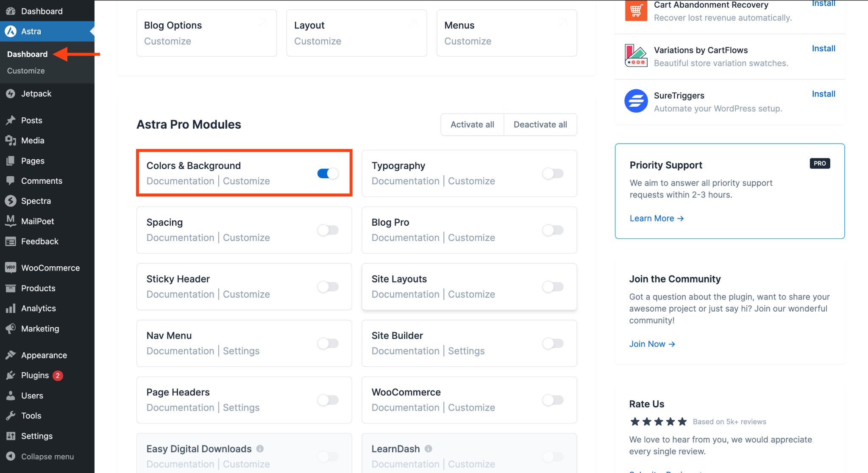Switch on the Page Headers toggle
This screenshot has width=868, height=473.
[x=328, y=400]
